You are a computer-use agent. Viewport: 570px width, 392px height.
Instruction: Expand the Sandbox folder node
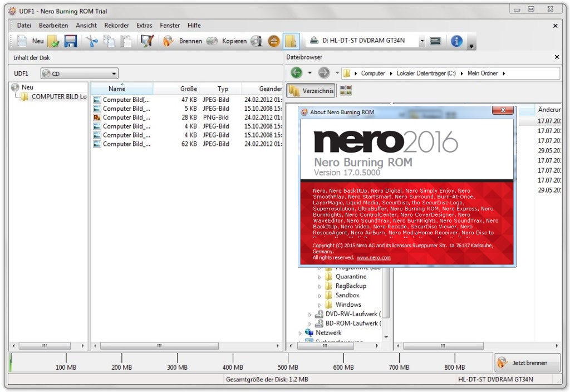pos(320,296)
